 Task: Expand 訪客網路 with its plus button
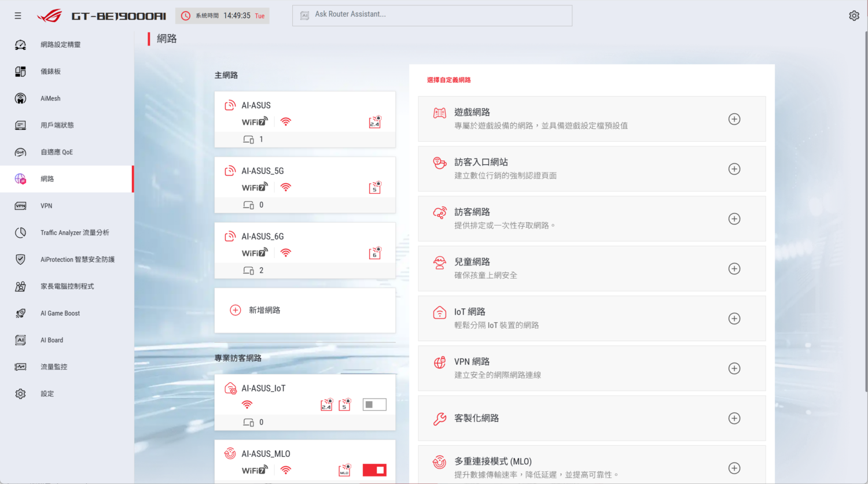coord(734,219)
